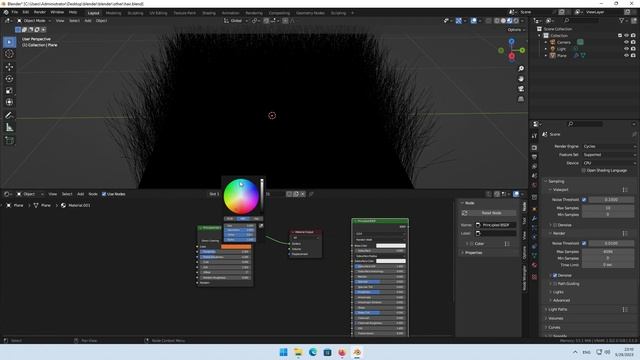Open Microsoft Edge from the taskbar
640x360 pixels.
pos(313,352)
